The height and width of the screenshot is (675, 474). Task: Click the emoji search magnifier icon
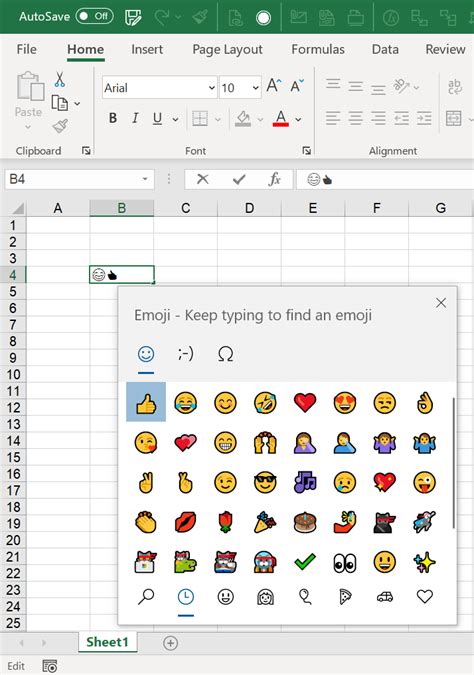(146, 597)
